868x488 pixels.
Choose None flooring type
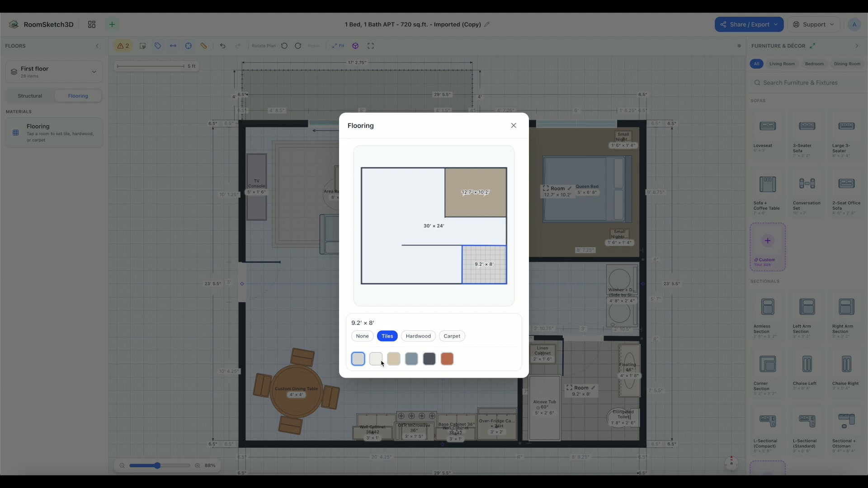362,336
